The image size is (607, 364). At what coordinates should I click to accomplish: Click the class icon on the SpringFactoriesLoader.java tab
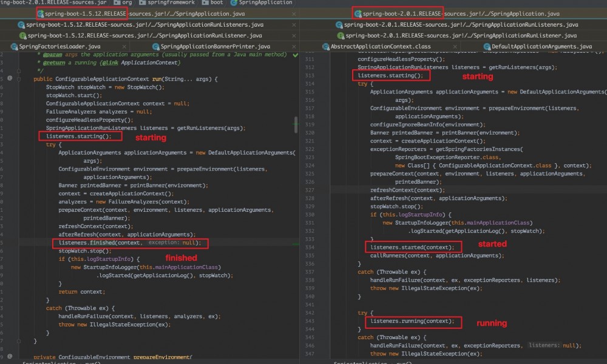coord(13,46)
